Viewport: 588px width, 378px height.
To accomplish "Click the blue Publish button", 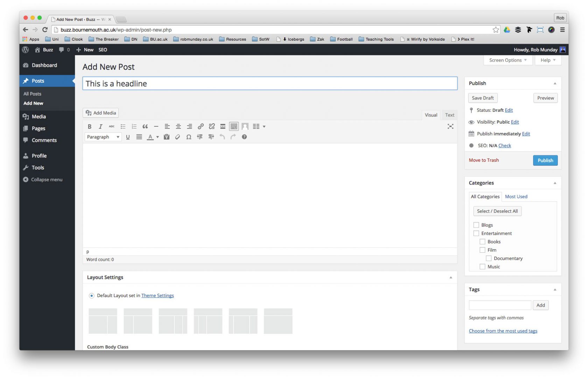I will pyautogui.click(x=545, y=160).
